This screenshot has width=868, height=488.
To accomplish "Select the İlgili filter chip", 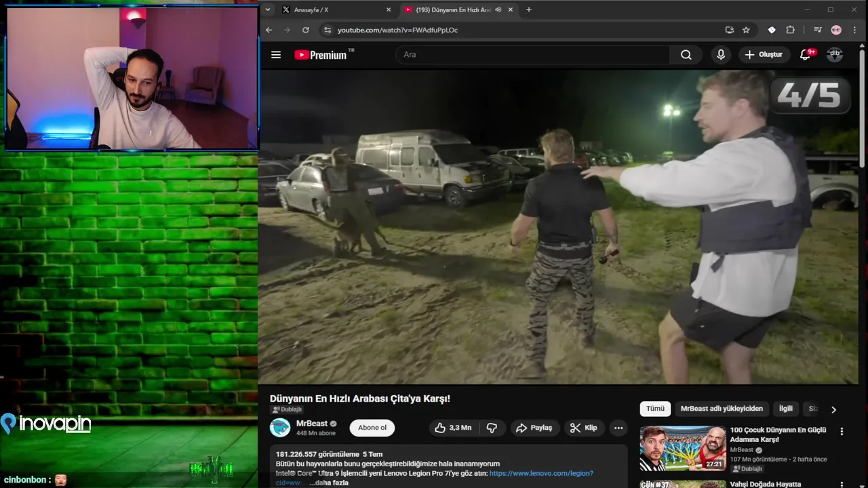I will click(785, 409).
